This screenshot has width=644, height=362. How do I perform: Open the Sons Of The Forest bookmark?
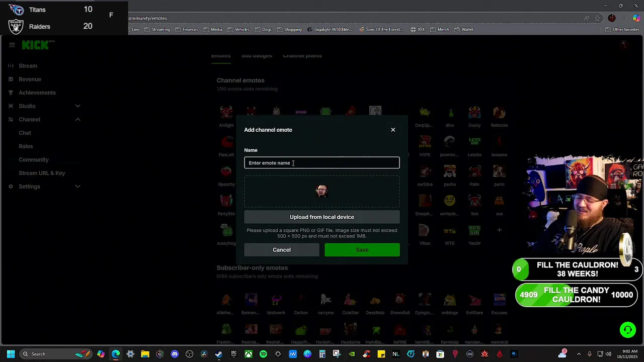pyautogui.click(x=381, y=29)
